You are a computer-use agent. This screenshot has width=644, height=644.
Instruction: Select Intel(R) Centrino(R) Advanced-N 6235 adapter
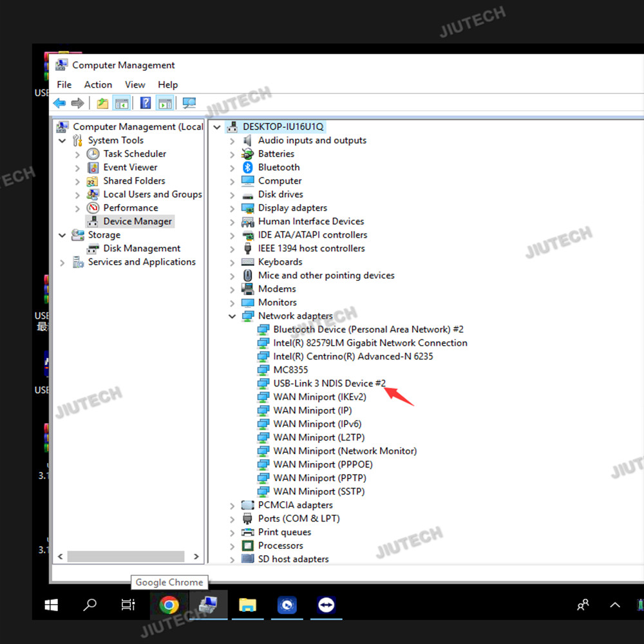353,356
